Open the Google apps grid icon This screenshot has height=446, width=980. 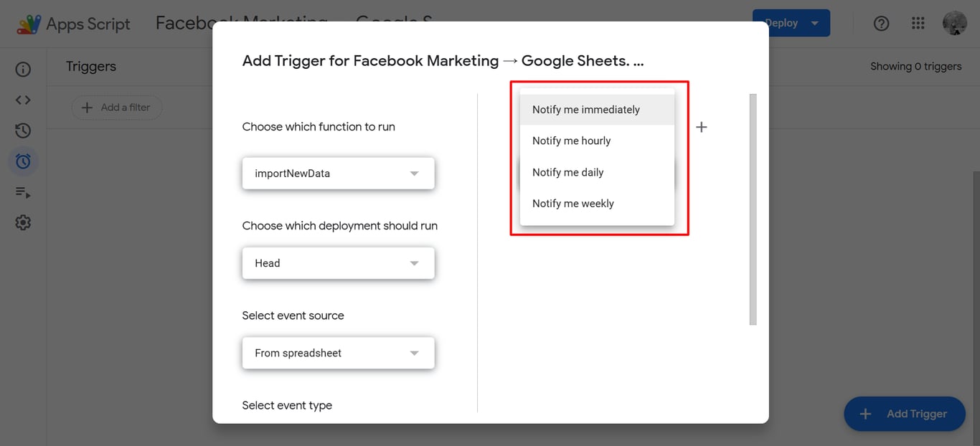click(918, 24)
